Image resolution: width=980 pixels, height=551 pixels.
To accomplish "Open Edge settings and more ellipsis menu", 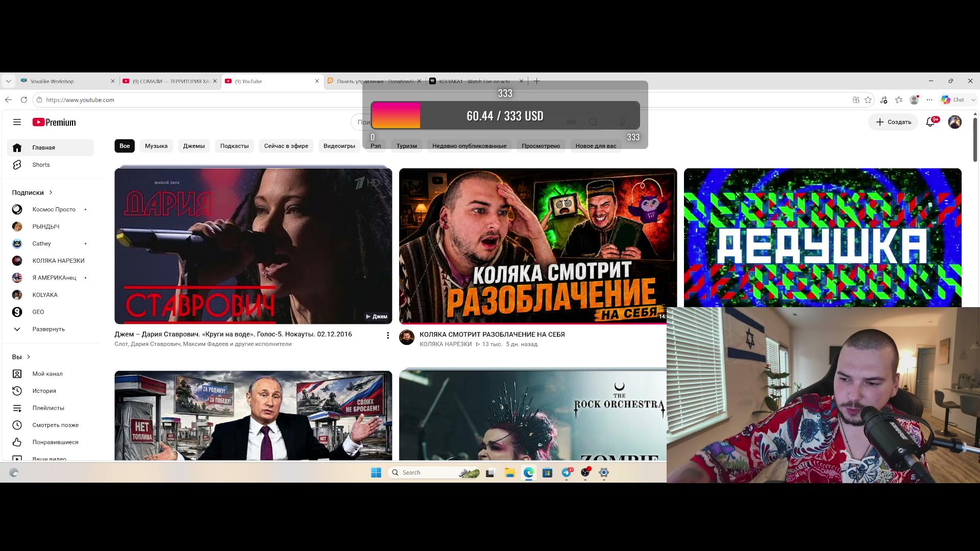I will point(929,100).
